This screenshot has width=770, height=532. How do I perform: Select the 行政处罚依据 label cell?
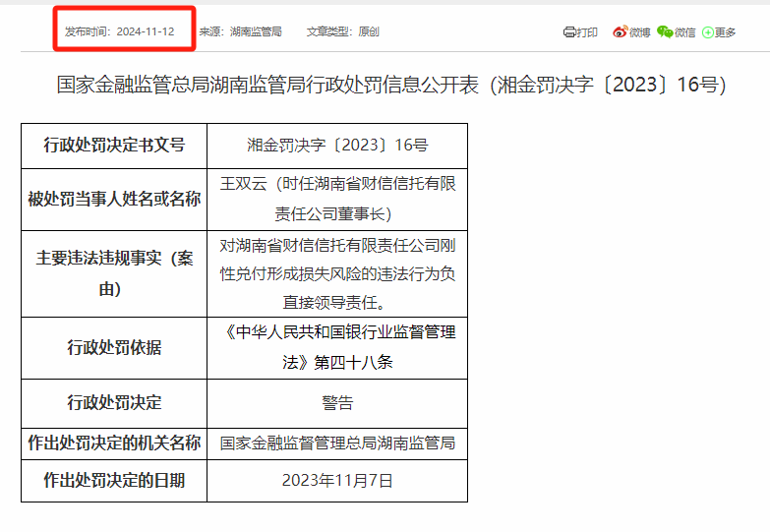pos(114,348)
